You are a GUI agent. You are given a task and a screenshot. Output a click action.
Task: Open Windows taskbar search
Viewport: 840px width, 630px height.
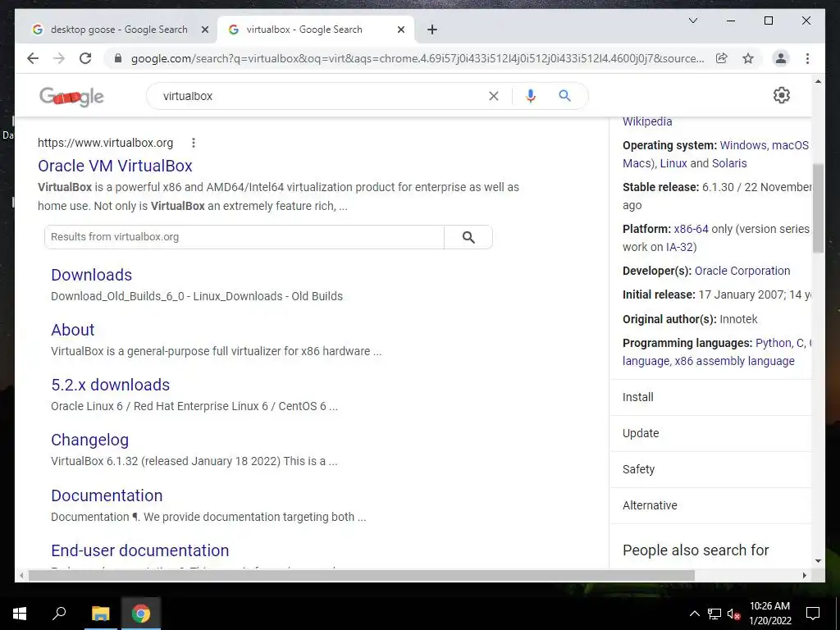pyautogui.click(x=59, y=614)
